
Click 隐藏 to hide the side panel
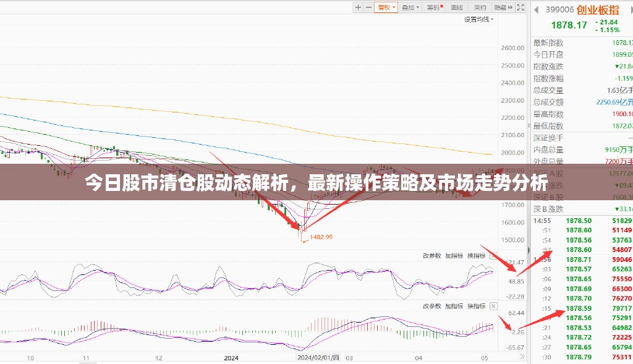(x=503, y=7)
